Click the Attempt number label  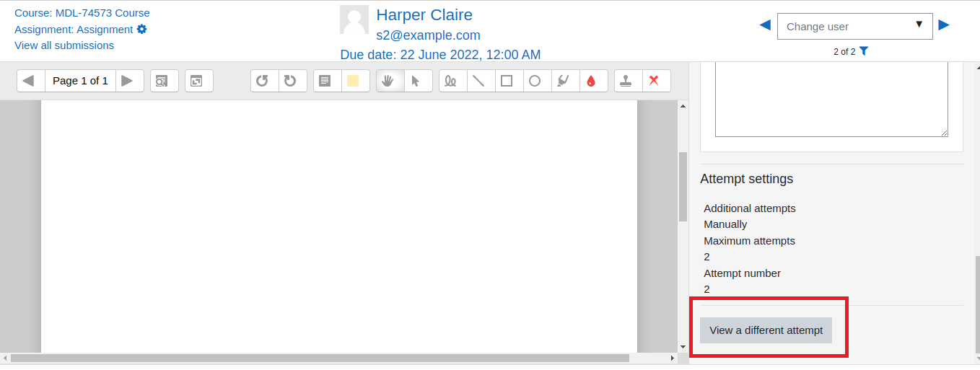(x=742, y=273)
